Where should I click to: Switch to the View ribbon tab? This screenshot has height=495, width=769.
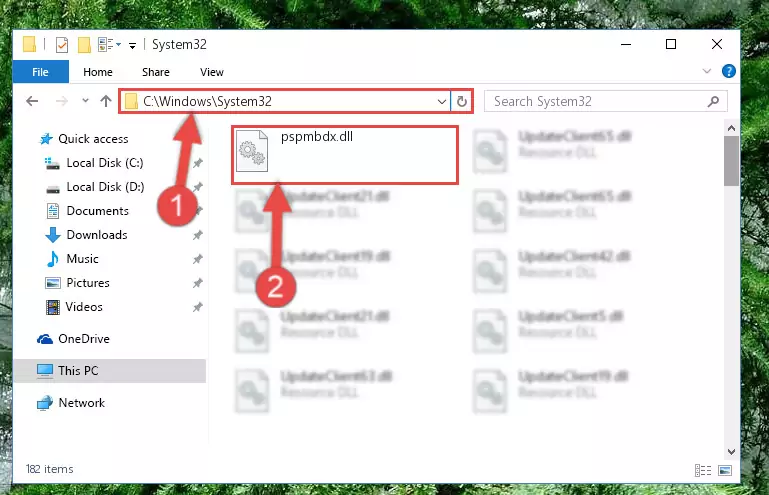pyautogui.click(x=212, y=72)
